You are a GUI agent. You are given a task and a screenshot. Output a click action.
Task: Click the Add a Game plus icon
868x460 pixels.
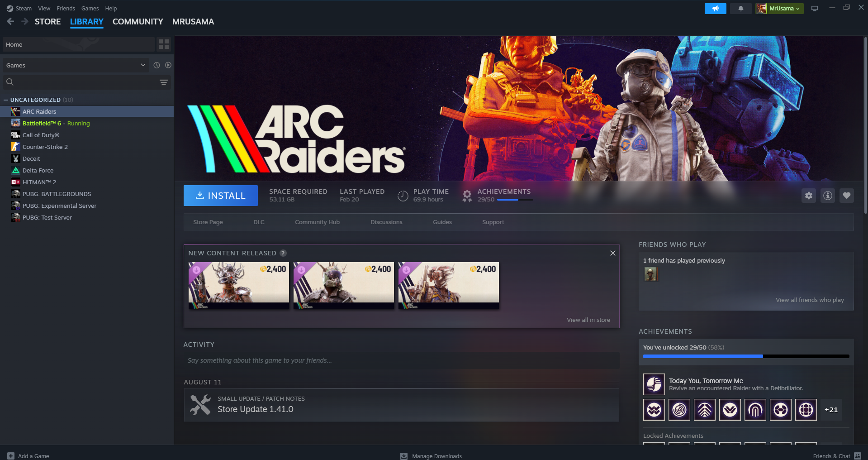(x=11, y=456)
